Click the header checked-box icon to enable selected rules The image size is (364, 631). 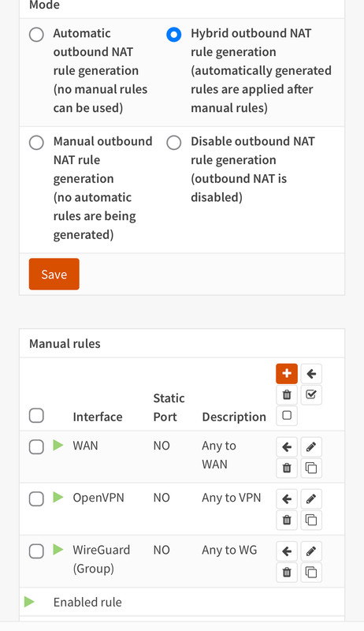click(311, 394)
